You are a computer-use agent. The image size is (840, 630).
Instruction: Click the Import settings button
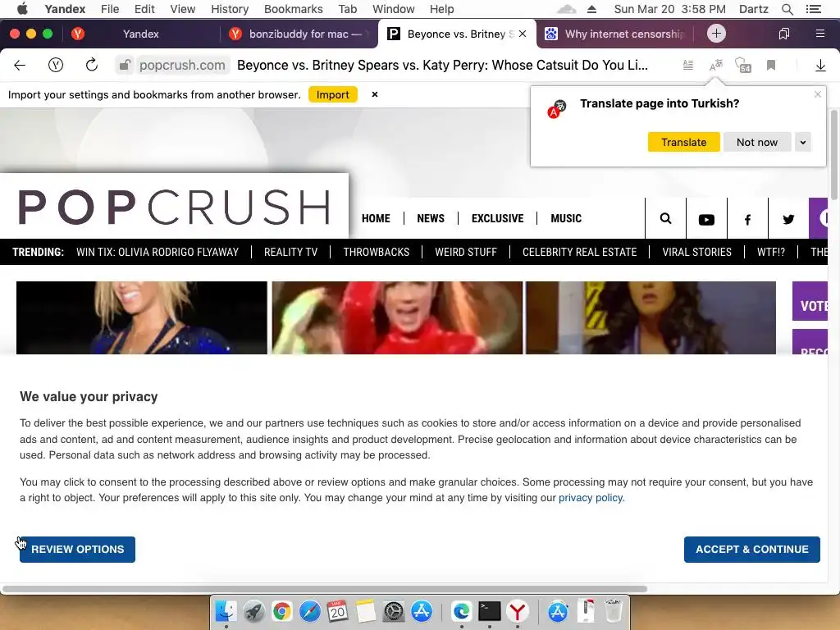click(333, 95)
